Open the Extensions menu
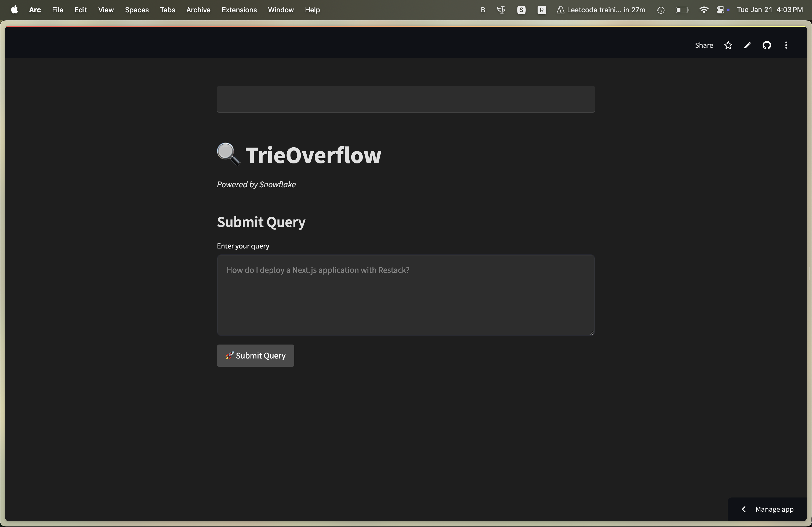812x527 pixels. [x=239, y=10]
